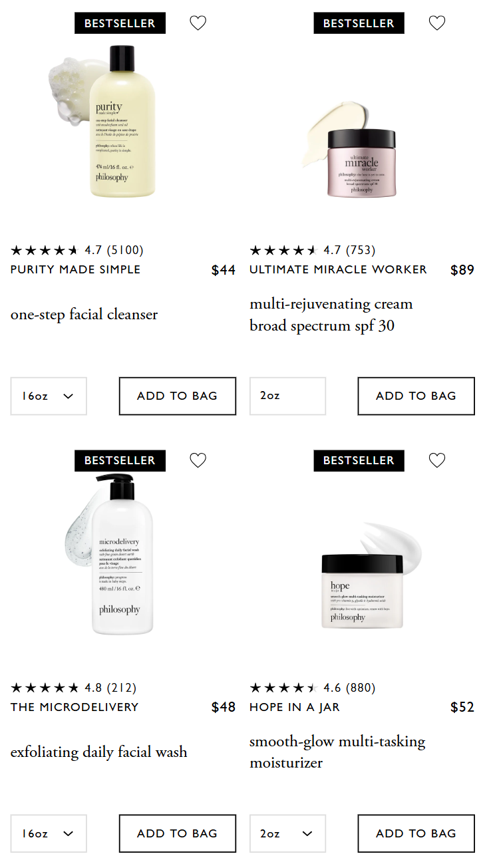Add Ultimate Miracle Worker cream to bag
The image size is (487, 868).
pyautogui.click(x=416, y=396)
